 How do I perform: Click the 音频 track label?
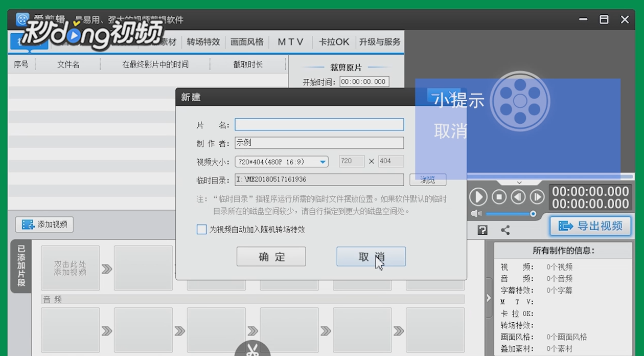(x=52, y=300)
